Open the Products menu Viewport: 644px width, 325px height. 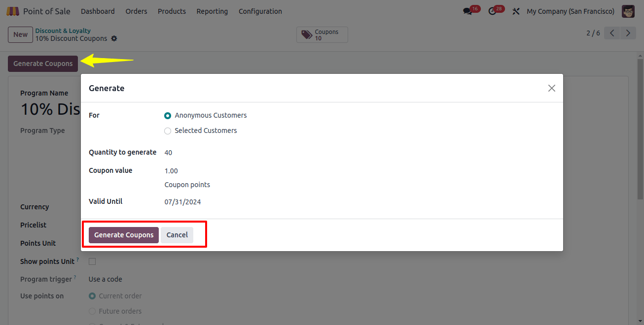pos(172,11)
